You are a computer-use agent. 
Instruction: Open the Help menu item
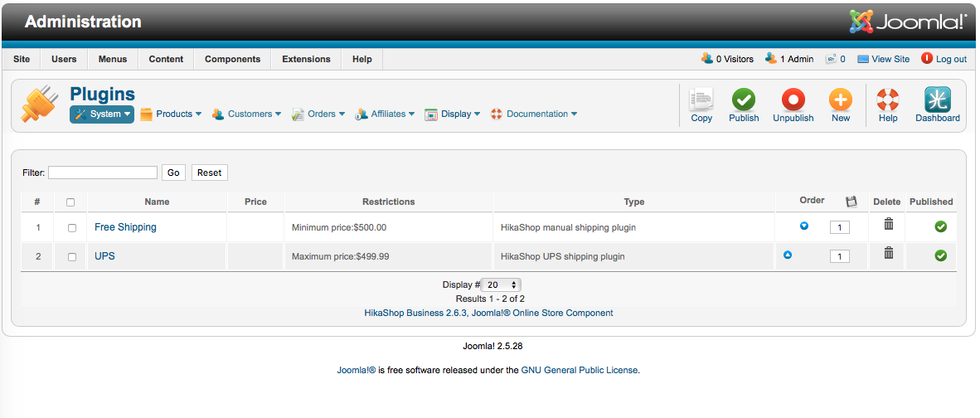click(361, 60)
